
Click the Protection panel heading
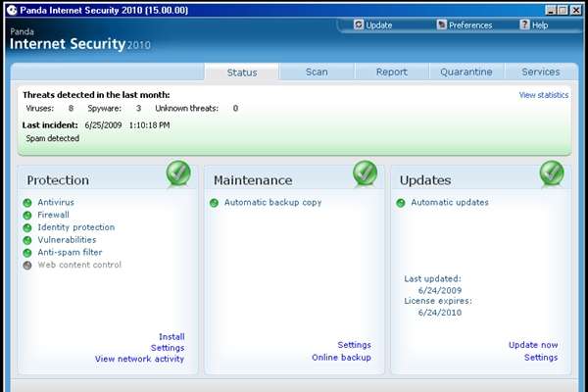pyautogui.click(x=58, y=180)
